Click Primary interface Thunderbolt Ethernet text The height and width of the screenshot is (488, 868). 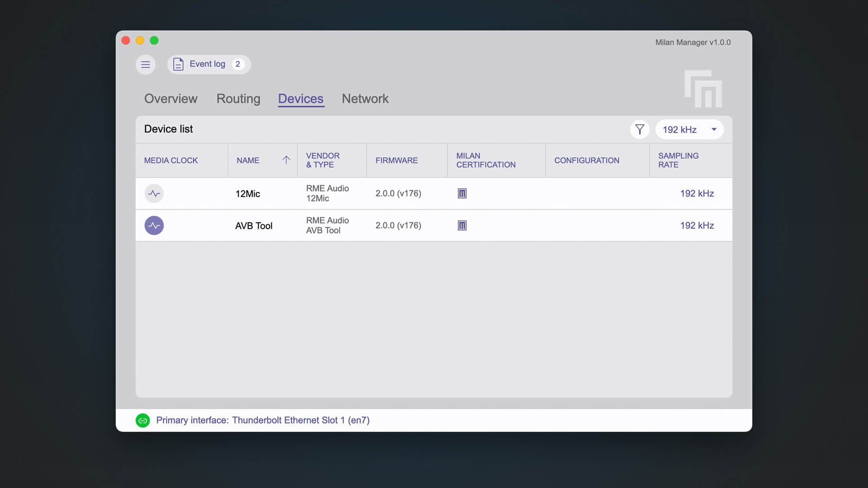coord(263,420)
